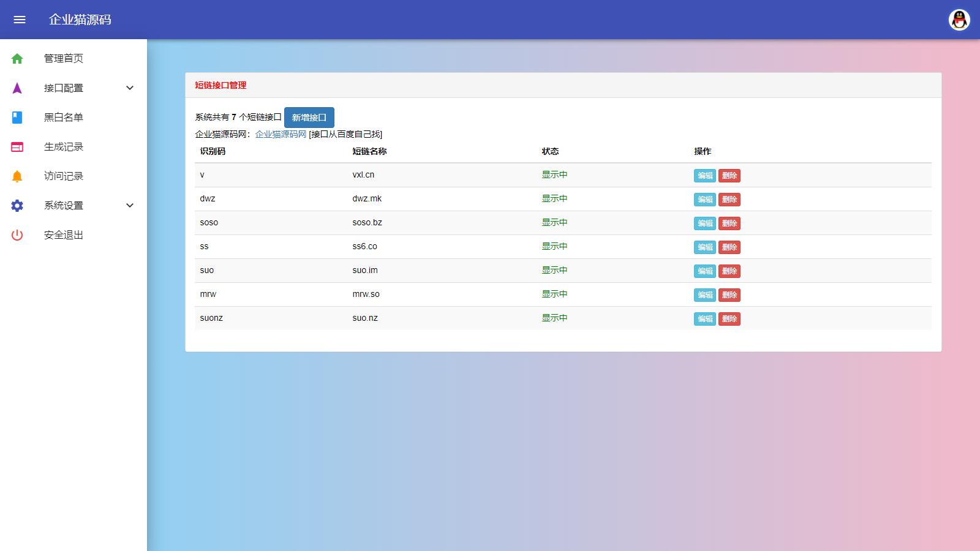Image resolution: width=980 pixels, height=551 pixels.
Task: Delete the dwz.mk interface row
Action: pyautogui.click(x=729, y=200)
